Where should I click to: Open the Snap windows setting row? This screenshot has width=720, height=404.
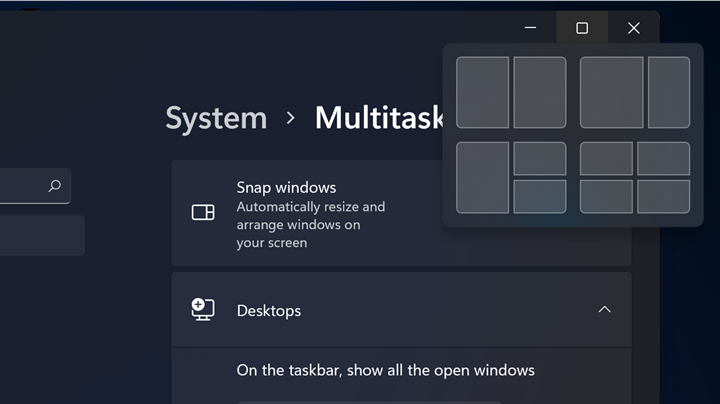(x=401, y=213)
